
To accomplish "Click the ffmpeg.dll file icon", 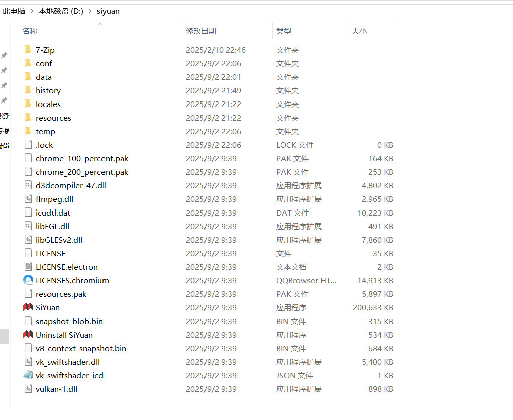I will point(28,199).
